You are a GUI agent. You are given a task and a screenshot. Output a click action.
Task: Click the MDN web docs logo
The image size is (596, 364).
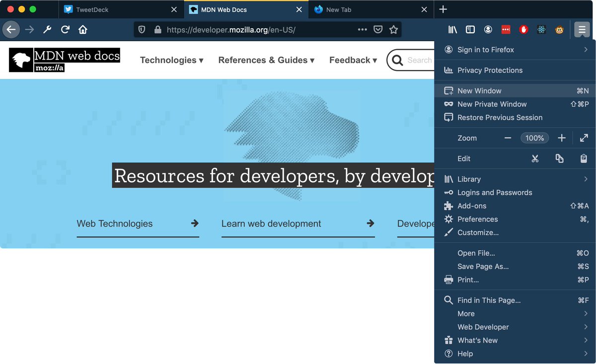pos(65,60)
